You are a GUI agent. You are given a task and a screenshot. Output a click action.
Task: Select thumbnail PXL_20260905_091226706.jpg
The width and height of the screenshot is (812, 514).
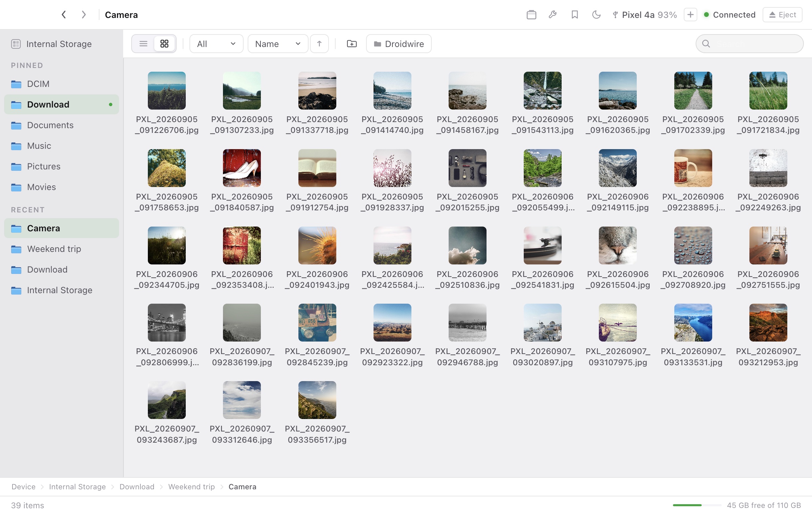click(167, 91)
